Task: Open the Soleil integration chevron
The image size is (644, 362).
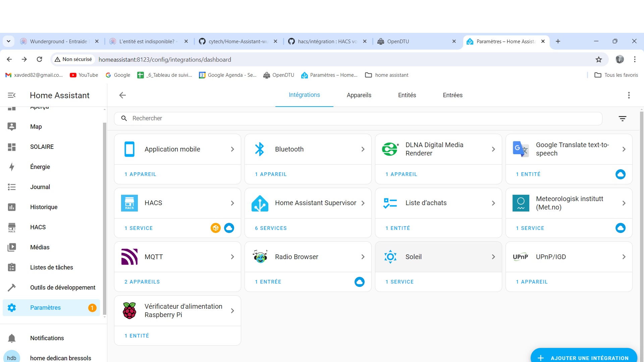Action: coord(493,257)
